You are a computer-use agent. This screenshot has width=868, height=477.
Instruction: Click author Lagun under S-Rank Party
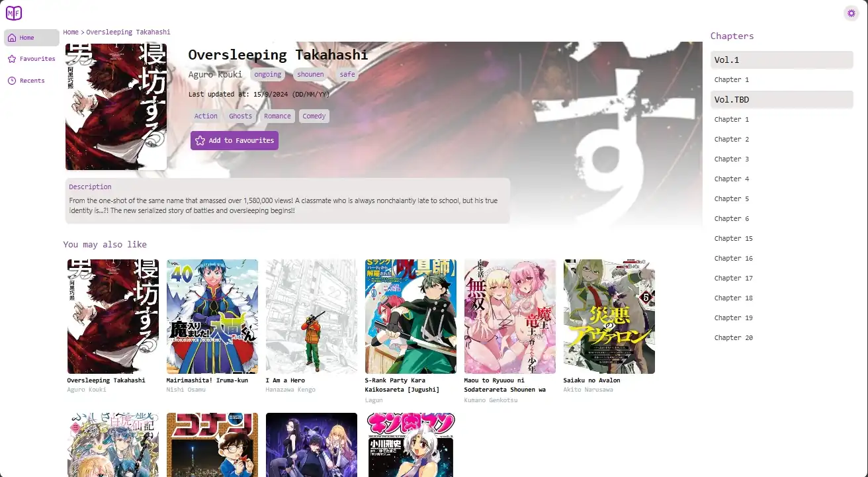click(x=374, y=400)
